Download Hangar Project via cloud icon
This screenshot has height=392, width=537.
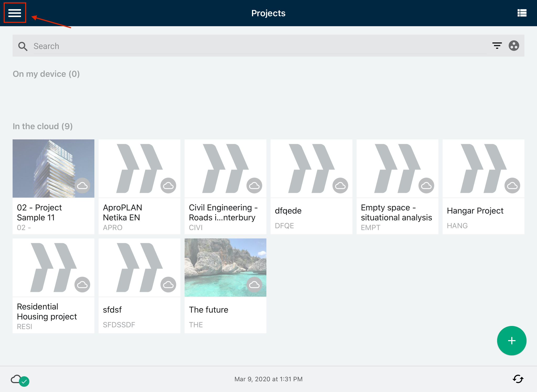click(x=512, y=186)
